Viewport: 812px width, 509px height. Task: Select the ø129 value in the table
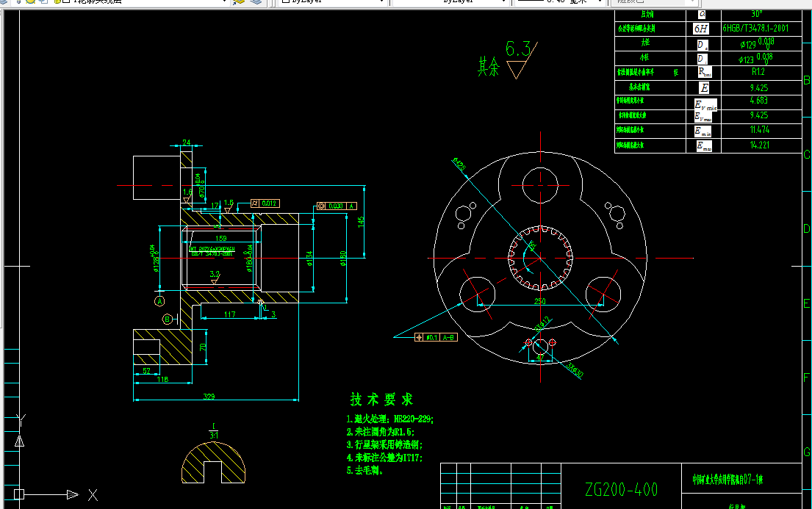pyautogui.click(x=757, y=43)
